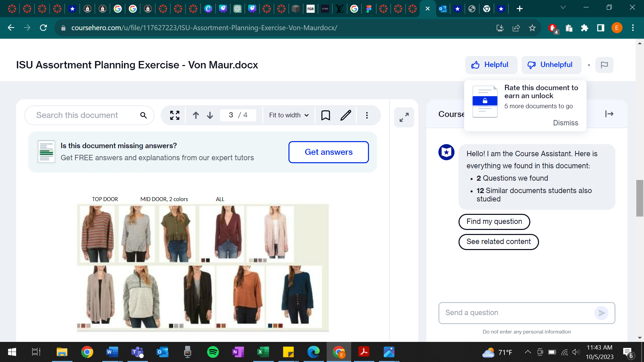Open Word from the taskbar

pyautogui.click(x=112, y=352)
